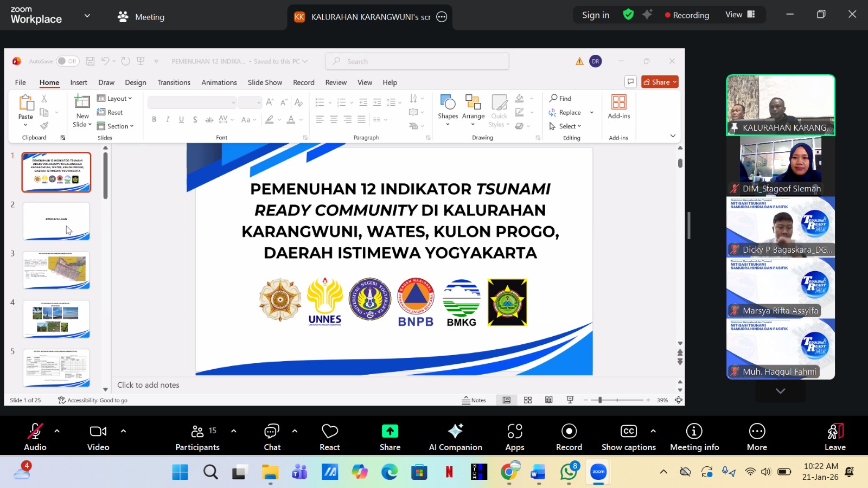Expand more participant videos chevron
Viewport: 868px width, 488px height.
click(780, 391)
